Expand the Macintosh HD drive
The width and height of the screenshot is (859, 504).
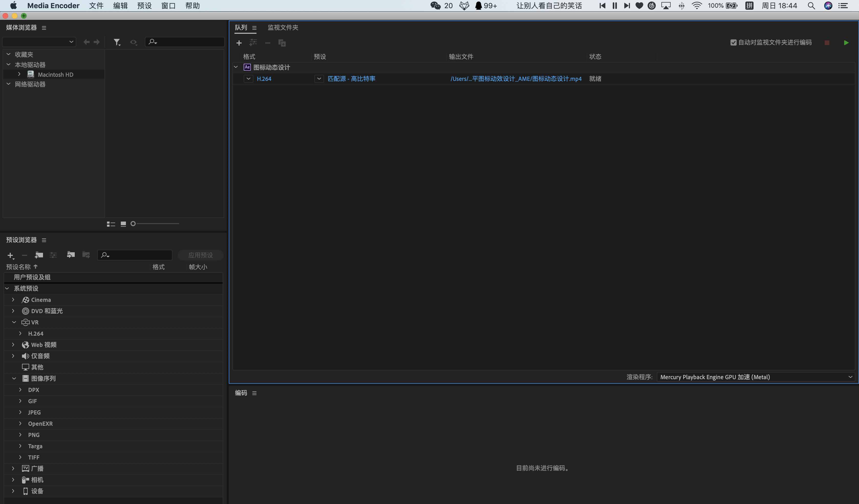(19, 74)
